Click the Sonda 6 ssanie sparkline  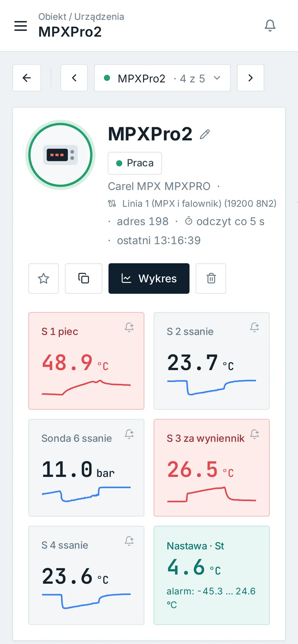[86, 494]
